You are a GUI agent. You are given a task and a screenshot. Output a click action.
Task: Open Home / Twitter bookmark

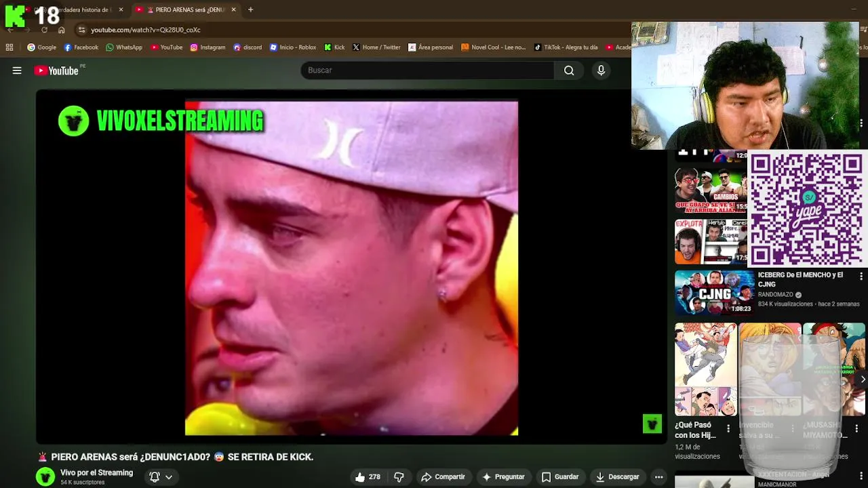tap(376, 47)
